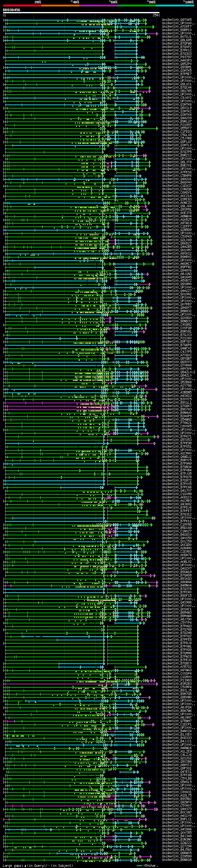The image size is (197, 868).
Task: Click the red ~20% identity legend bar
Action: tap(22, 6)
